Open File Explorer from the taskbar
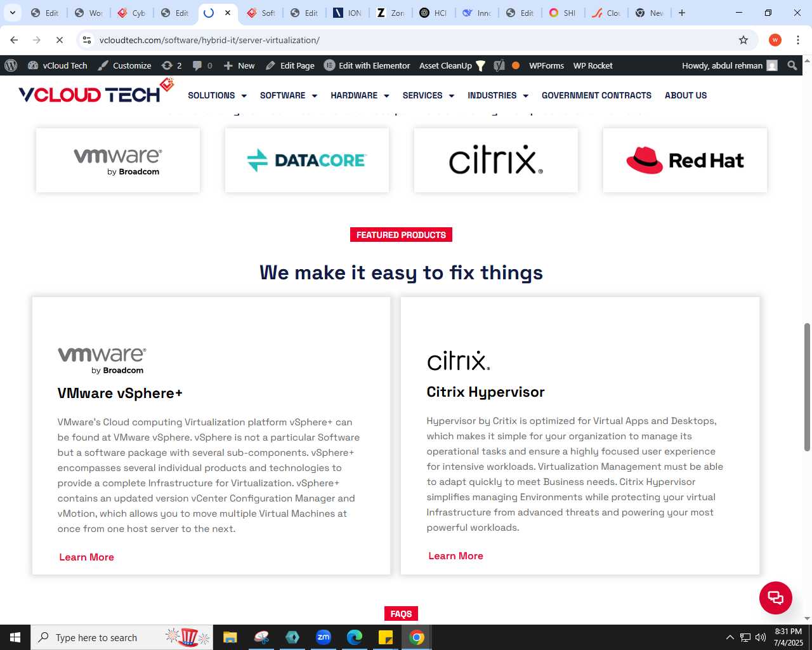The height and width of the screenshot is (650, 812). point(230,637)
